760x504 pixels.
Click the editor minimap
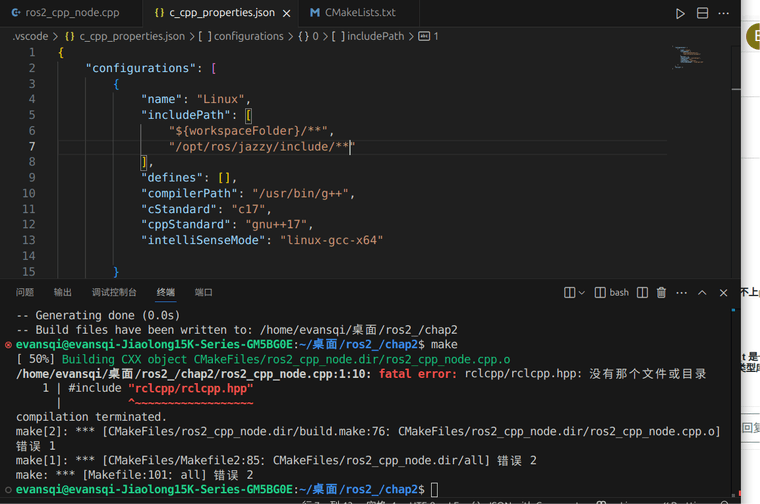(x=688, y=57)
